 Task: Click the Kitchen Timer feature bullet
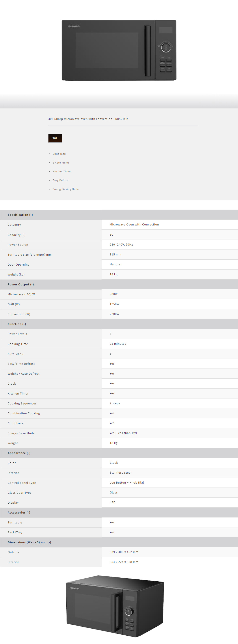pos(61,171)
